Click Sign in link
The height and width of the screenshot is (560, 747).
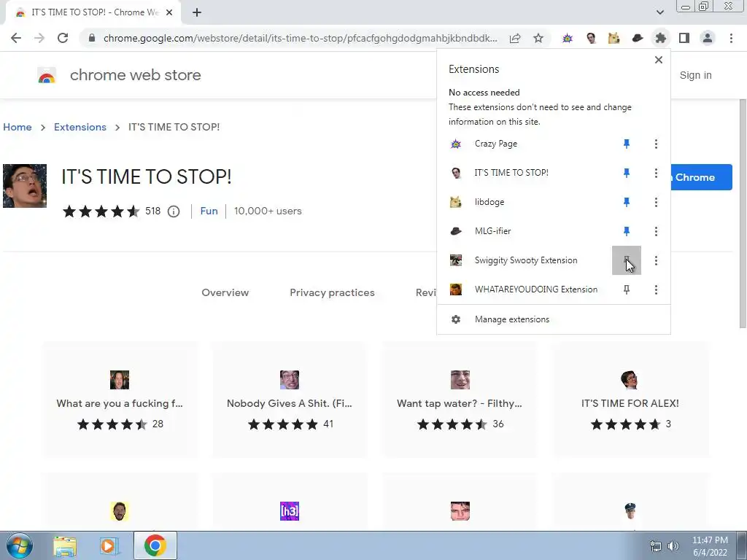tap(695, 75)
